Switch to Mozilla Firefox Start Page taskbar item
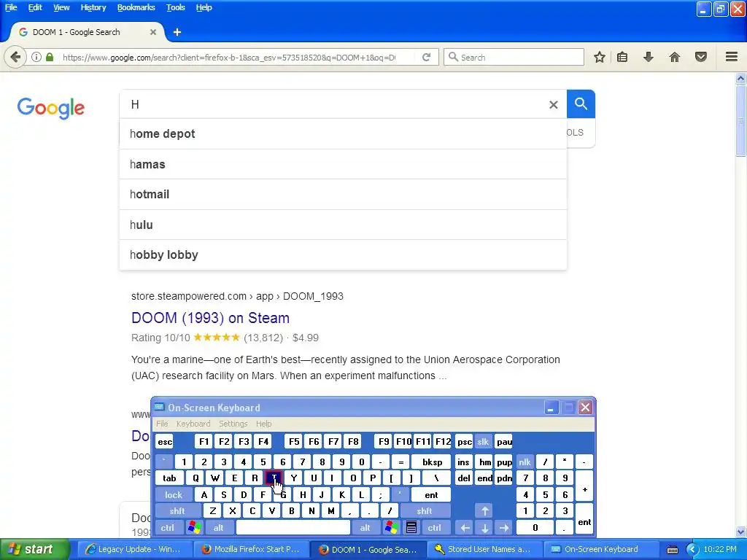The width and height of the screenshot is (747, 560). 251,550
